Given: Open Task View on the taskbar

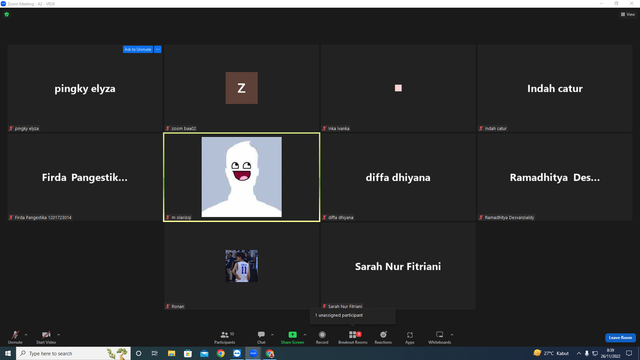Looking at the screenshot, I should 155,353.
